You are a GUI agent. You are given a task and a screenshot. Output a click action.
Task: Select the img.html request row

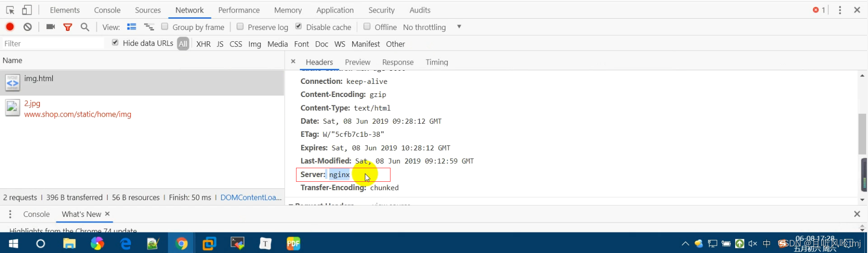[x=142, y=82]
